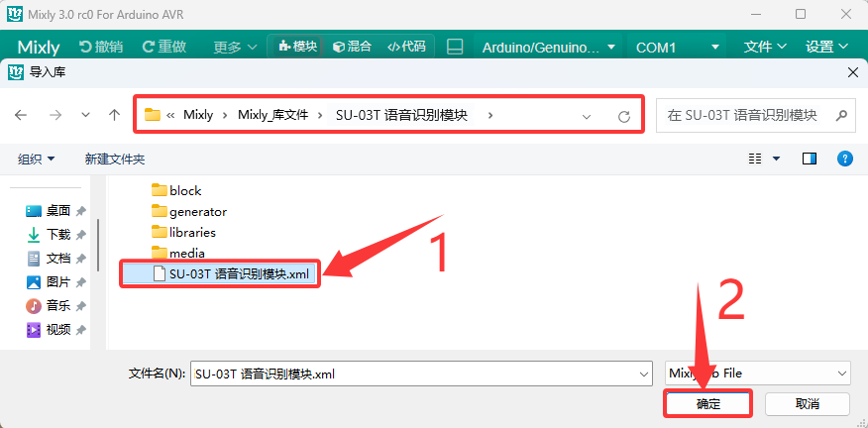This screenshot has height=428, width=868.
Task: Switch to 代码 code view
Action: [x=406, y=46]
